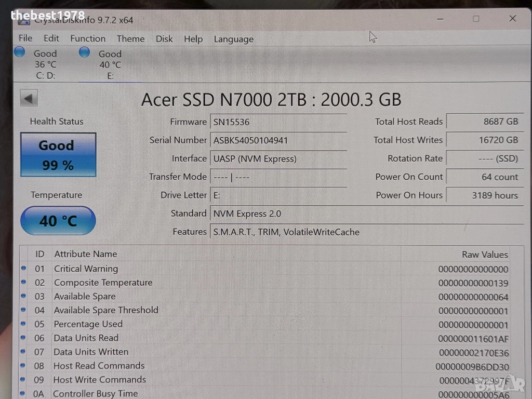Viewport: 532px width, 399px height.
Task: Click the Data Units Written status dot
Action: pyautogui.click(x=23, y=352)
